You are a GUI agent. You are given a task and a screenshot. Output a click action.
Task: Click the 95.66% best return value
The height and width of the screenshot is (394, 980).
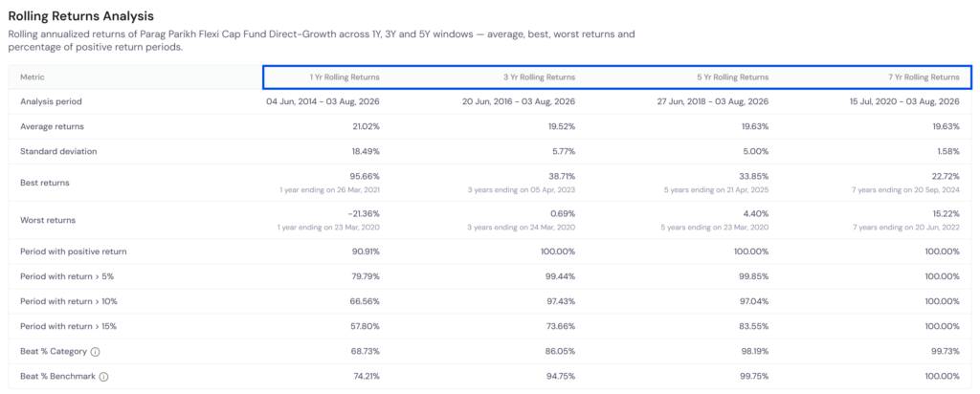[366, 177]
